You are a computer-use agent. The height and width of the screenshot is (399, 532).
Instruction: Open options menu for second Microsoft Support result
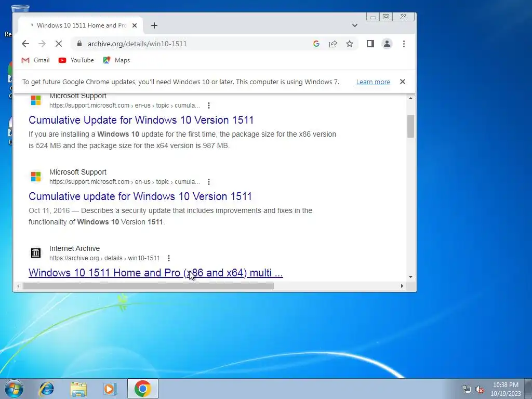(209, 182)
